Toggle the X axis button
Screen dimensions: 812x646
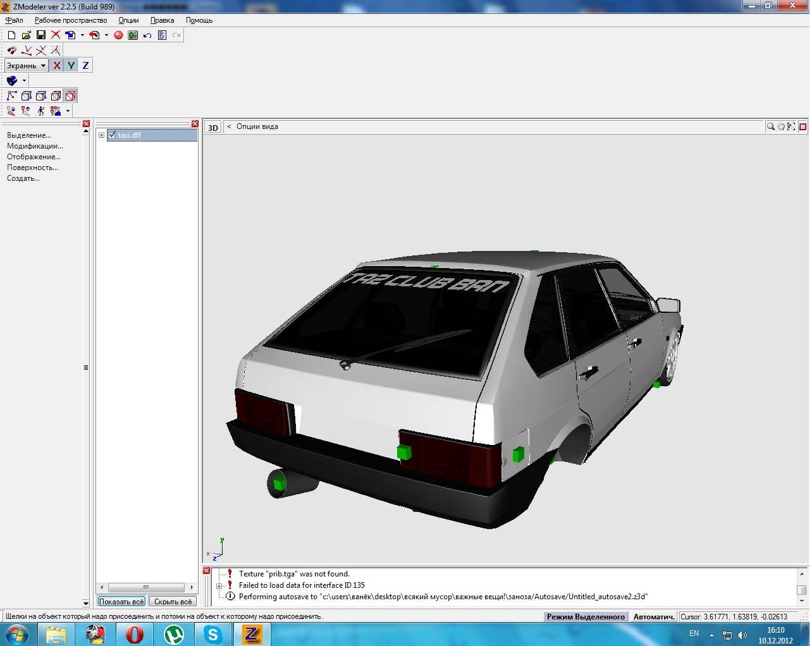pyautogui.click(x=57, y=66)
